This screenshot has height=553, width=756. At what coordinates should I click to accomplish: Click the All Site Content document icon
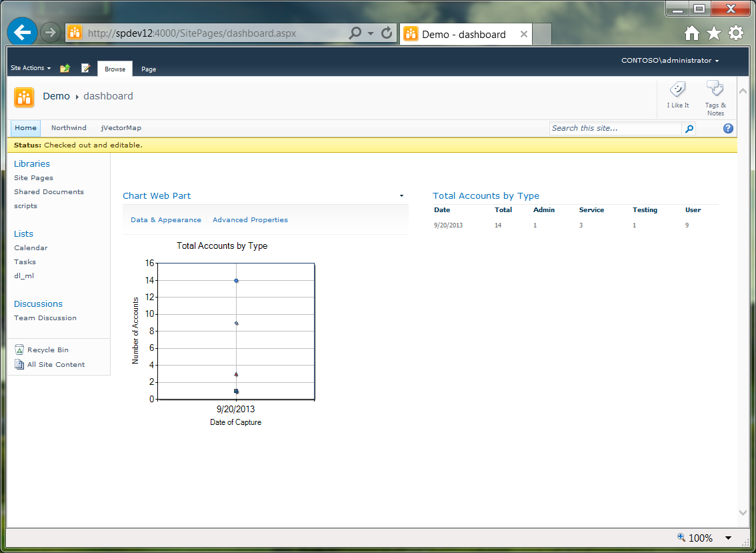(19, 364)
